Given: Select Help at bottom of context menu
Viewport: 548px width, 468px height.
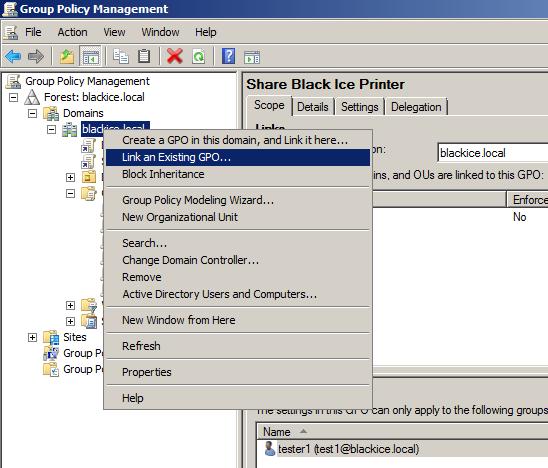Looking at the screenshot, I should pyautogui.click(x=238, y=398).
